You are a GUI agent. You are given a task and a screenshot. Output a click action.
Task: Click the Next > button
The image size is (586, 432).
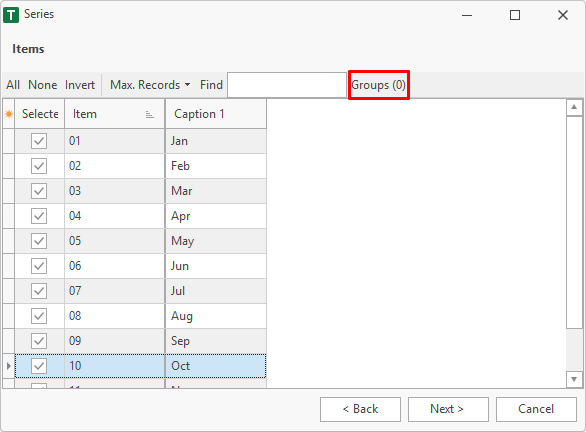pyautogui.click(x=448, y=409)
